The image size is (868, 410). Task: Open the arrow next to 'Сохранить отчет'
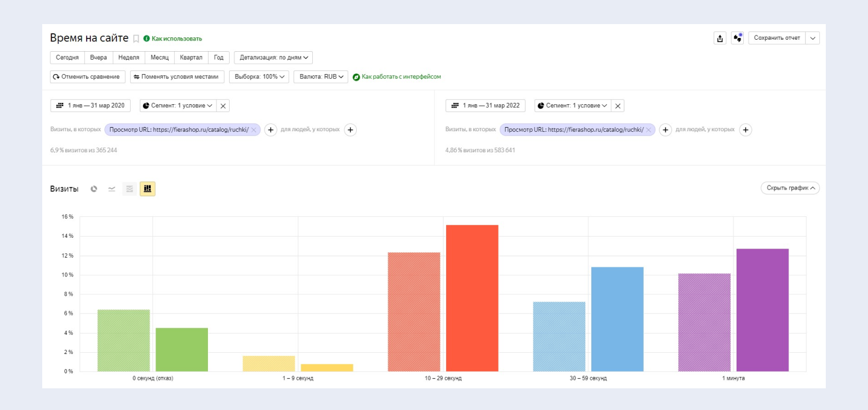813,38
